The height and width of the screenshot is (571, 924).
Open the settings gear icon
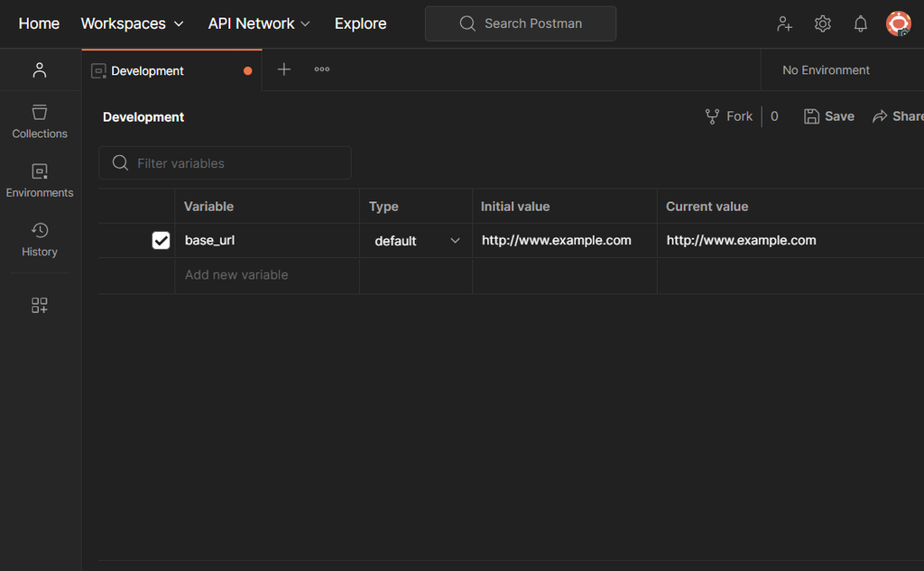coord(822,24)
